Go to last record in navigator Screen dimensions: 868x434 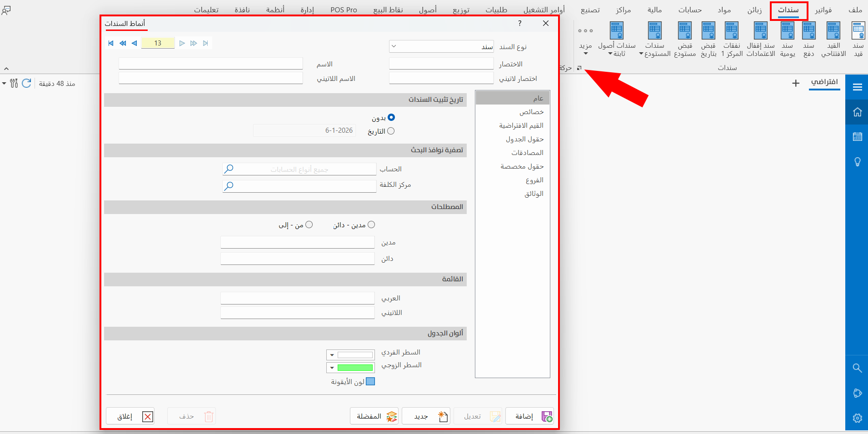205,43
